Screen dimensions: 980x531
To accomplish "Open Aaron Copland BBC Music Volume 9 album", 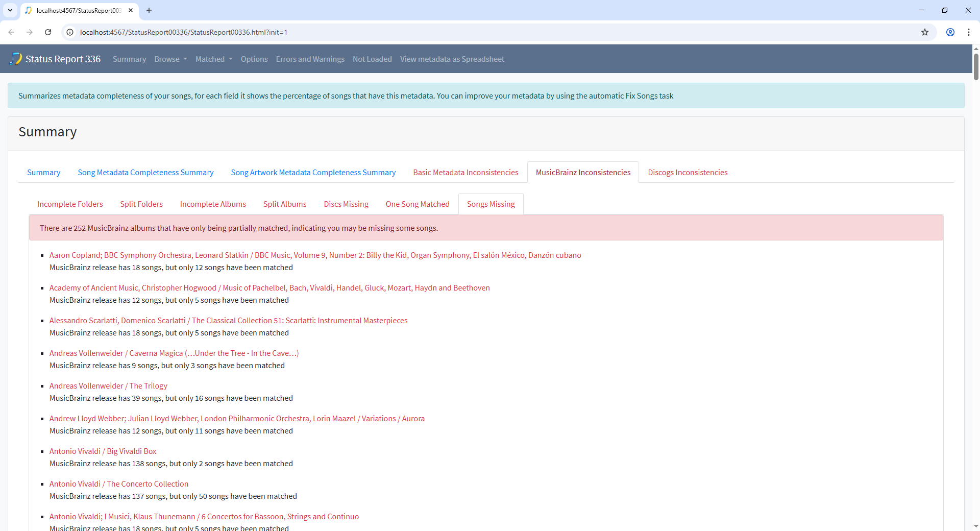I will [x=315, y=255].
